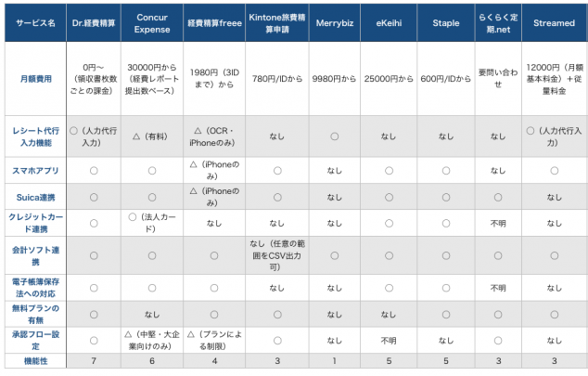588x376 pixels.
Task: Click the 月額費用 row label
Action: click(35, 79)
